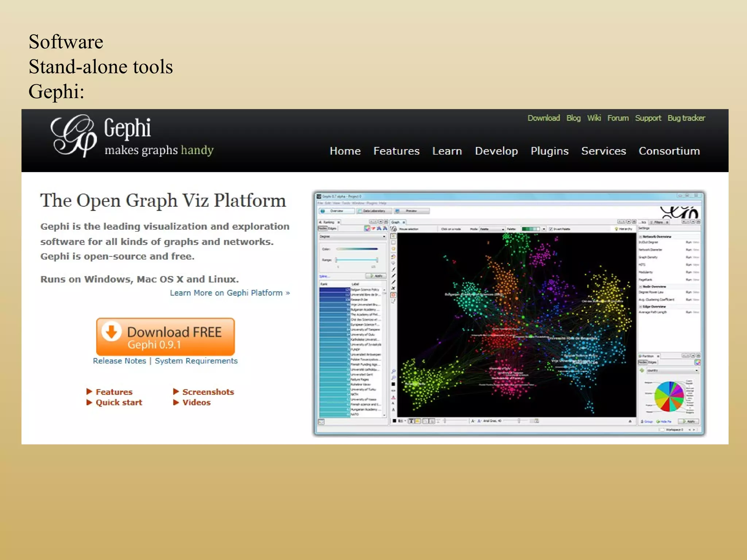Open the Degree ranking parameter dropdown
747x560 pixels.
tap(352, 237)
